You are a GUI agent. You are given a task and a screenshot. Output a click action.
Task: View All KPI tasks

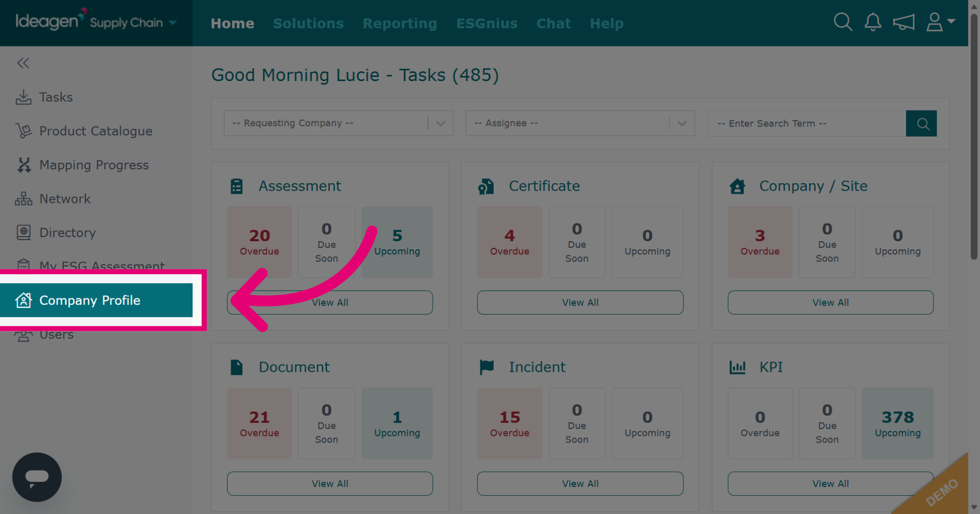[830, 483]
